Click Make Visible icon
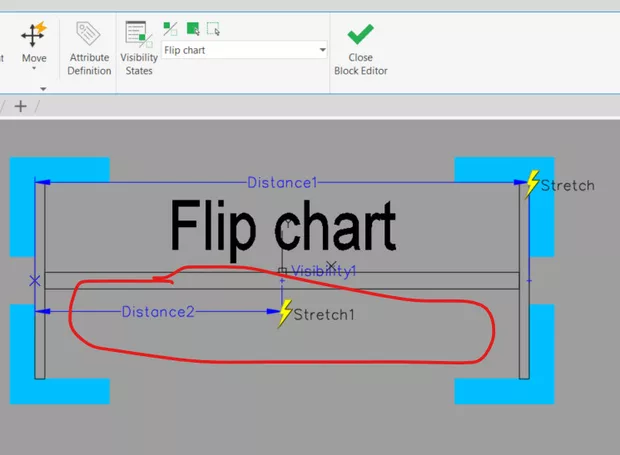Viewport: 620px width, 455px height. [x=193, y=29]
